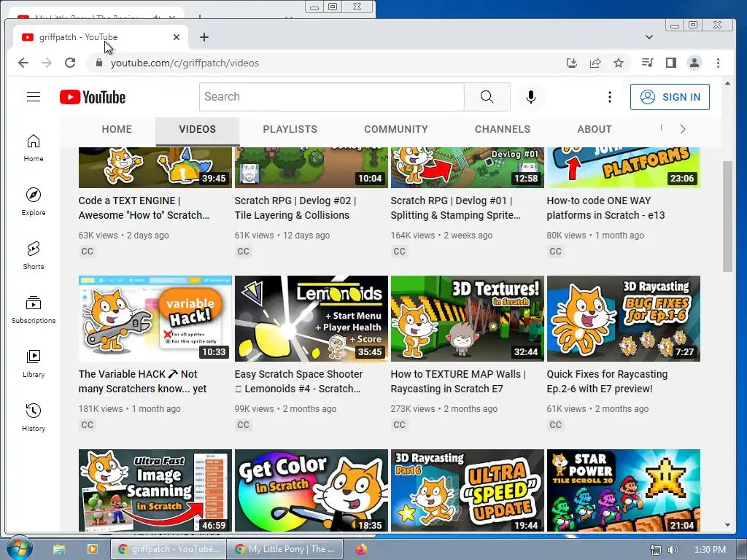Click the search magnifier button
Screen dimensions: 747x560
point(487,97)
